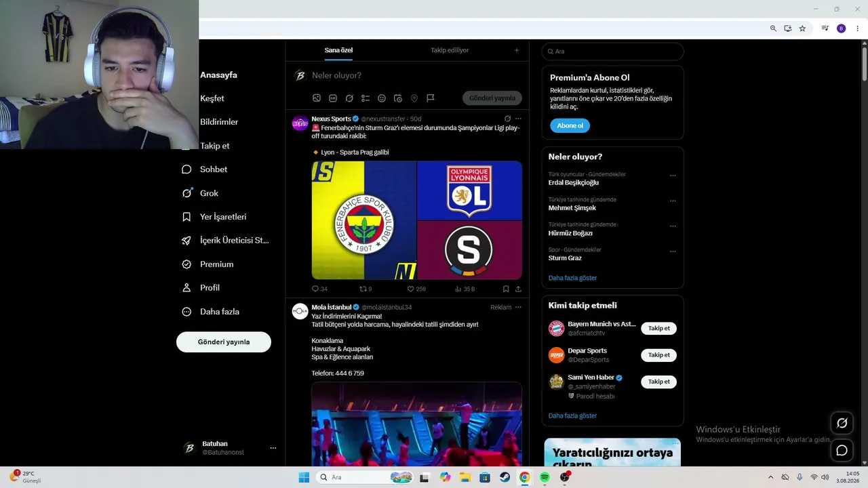Click Daha fazla göster under trends

click(572, 278)
